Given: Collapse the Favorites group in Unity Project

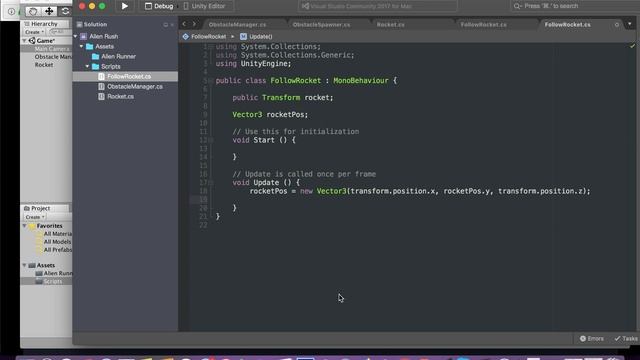Looking at the screenshot, I should pyautogui.click(x=24, y=226).
